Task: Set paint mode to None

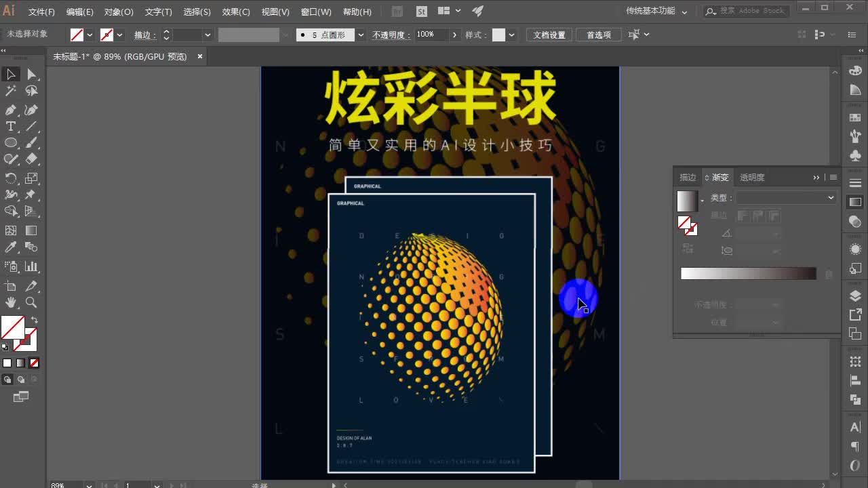Action: tap(34, 363)
